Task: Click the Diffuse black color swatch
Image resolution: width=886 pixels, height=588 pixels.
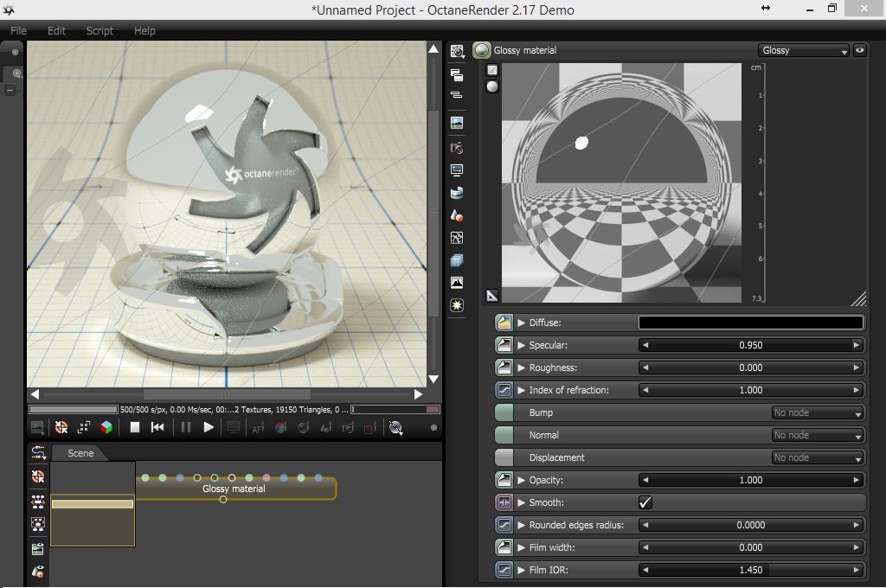Action: coord(750,323)
